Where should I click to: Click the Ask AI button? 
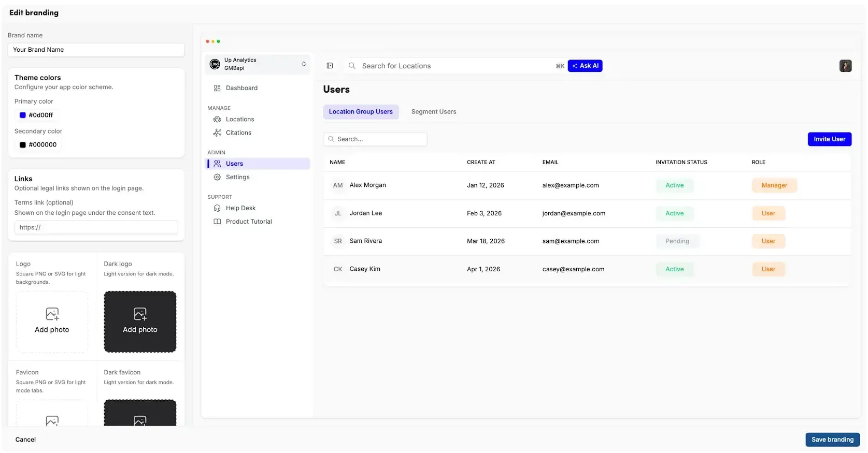(x=585, y=66)
